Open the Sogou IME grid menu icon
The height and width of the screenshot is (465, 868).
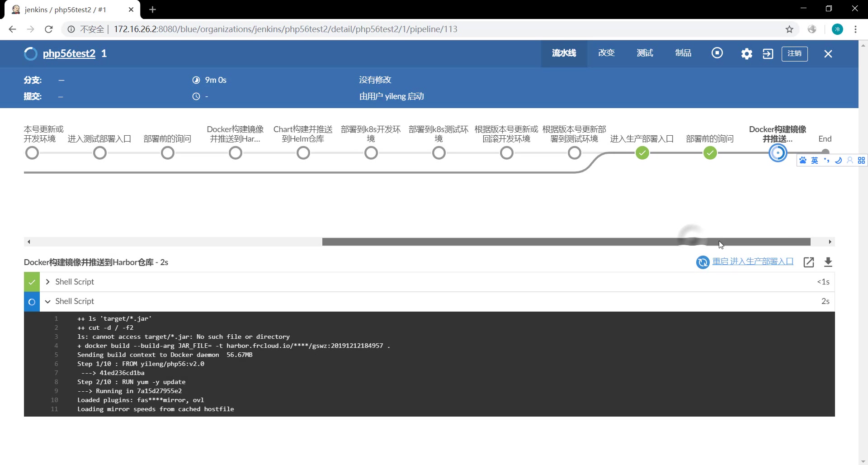coord(862,160)
